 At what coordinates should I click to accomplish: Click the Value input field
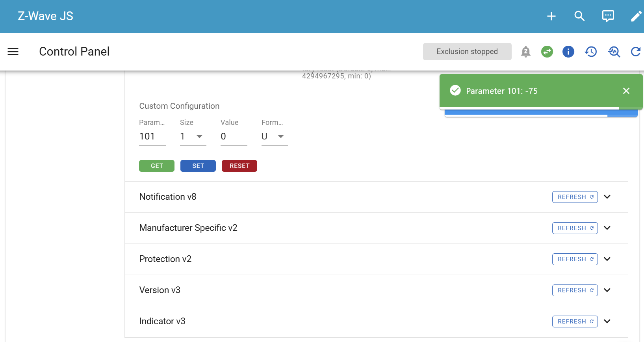coord(233,136)
